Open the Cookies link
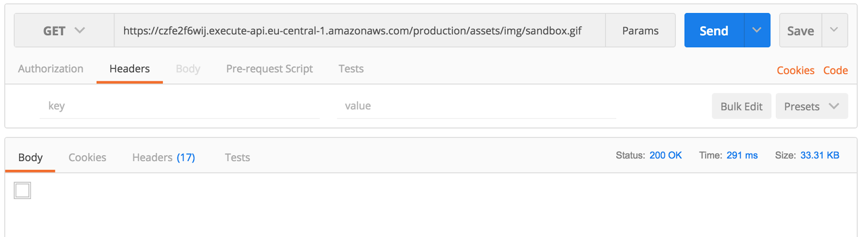 click(795, 70)
